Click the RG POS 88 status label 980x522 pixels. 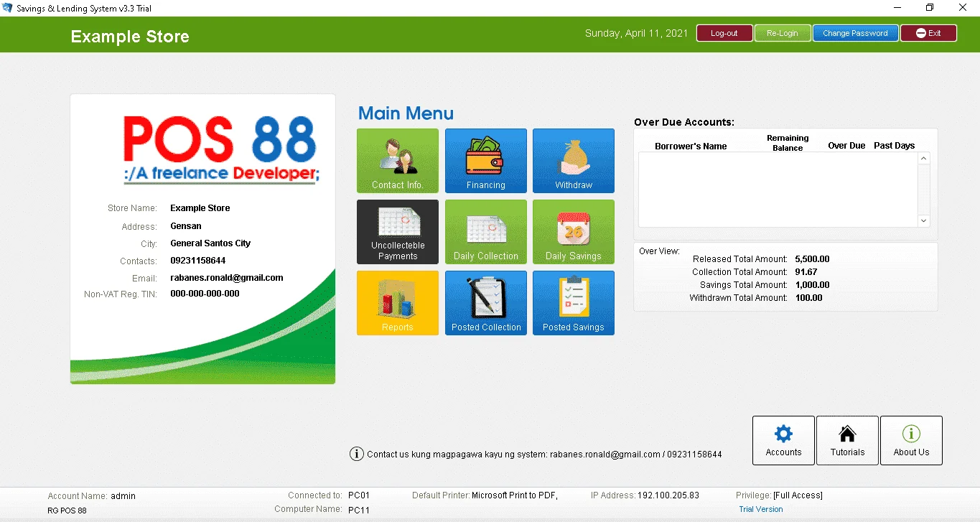tap(67, 511)
